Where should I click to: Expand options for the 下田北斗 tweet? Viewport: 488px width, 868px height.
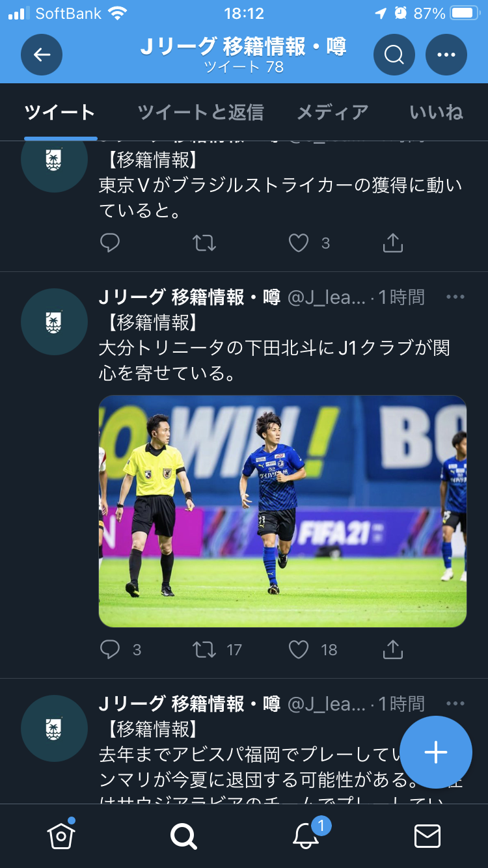tap(455, 297)
